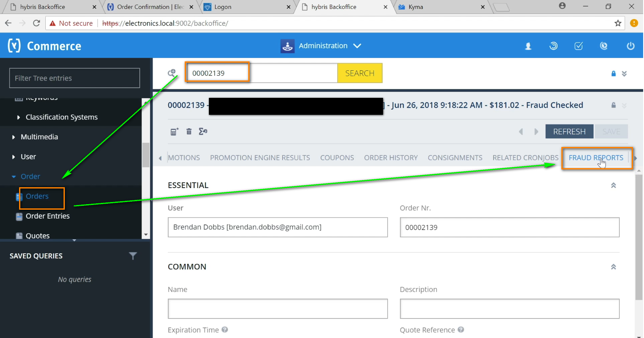The height and width of the screenshot is (338, 644).
Task: Click the SAVE button
Action: tap(611, 132)
